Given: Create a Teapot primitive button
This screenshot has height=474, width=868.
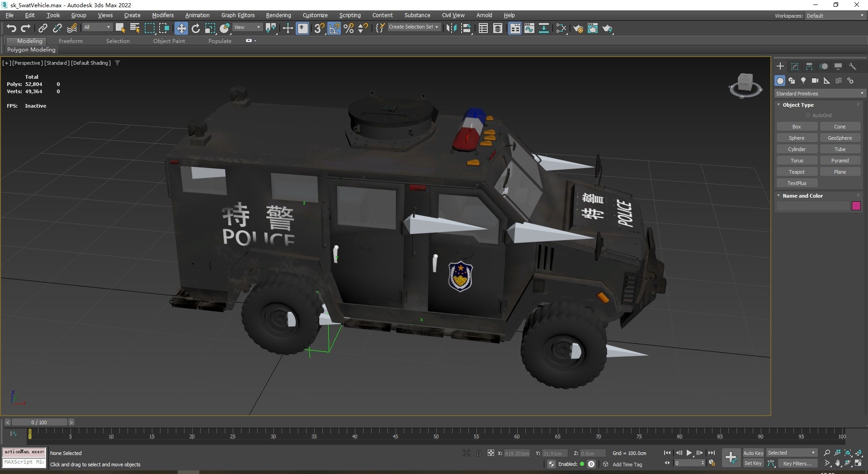Looking at the screenshot, I should [x=797, y=172].
